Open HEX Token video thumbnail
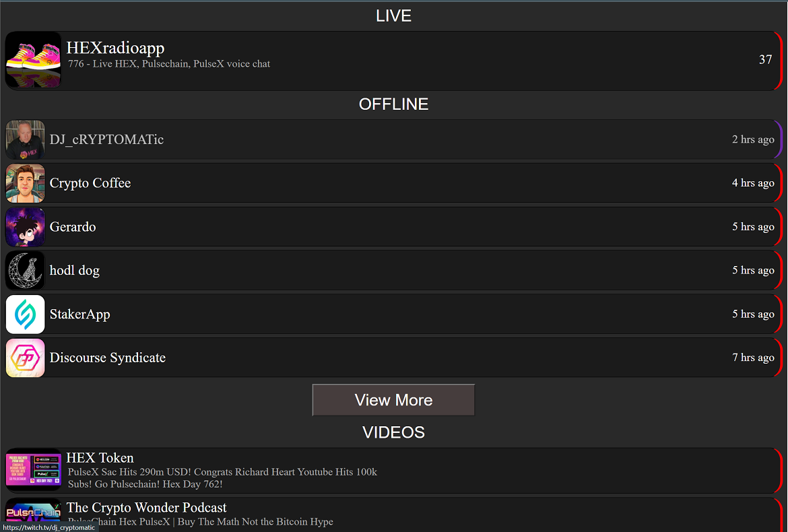Viewport: 788px width, 532px height. (34, 469)
